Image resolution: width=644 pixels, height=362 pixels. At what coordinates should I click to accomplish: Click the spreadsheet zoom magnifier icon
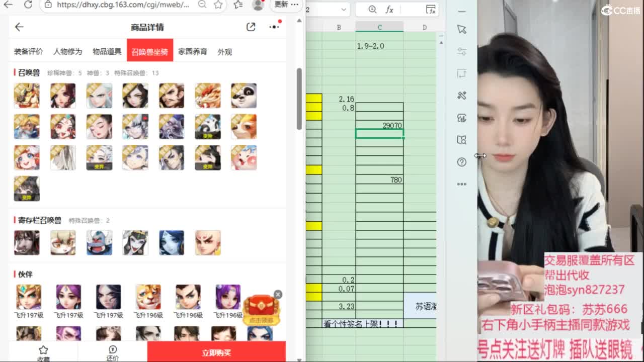point(372,10)
